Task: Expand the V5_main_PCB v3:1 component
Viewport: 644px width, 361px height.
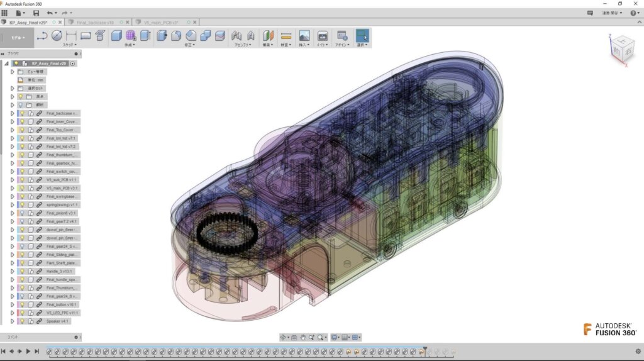Action: pos(13,188)
